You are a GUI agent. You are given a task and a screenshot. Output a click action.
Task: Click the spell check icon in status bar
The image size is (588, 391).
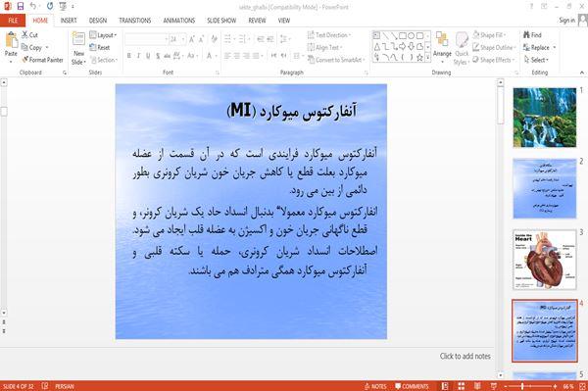coord(45,386)
